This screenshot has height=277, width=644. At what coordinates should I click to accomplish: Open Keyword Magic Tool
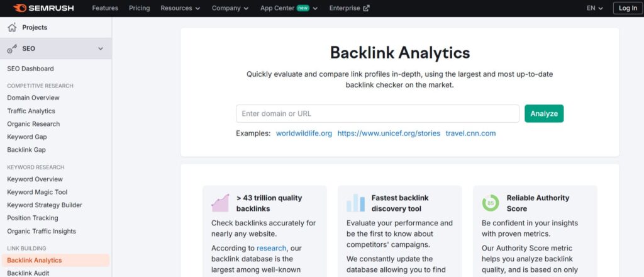[x=37, y=192]
